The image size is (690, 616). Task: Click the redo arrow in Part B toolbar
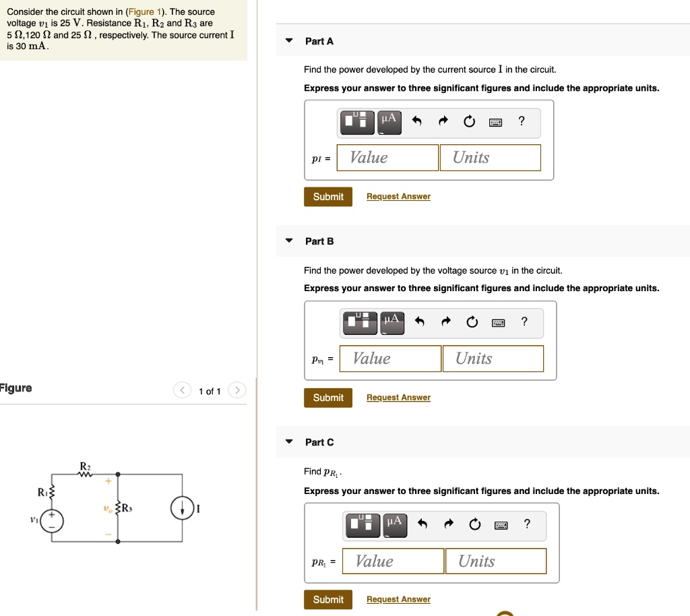tap(445, 322)
